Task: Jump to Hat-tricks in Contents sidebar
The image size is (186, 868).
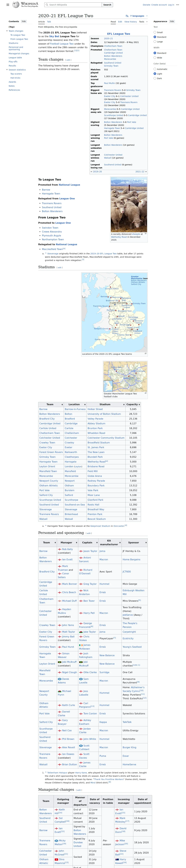Action: click(x=15, y=78)
